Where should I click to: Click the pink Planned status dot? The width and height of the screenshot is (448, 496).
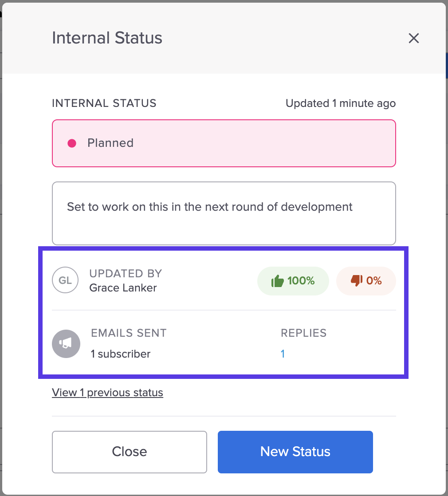[x=72, y=143]
